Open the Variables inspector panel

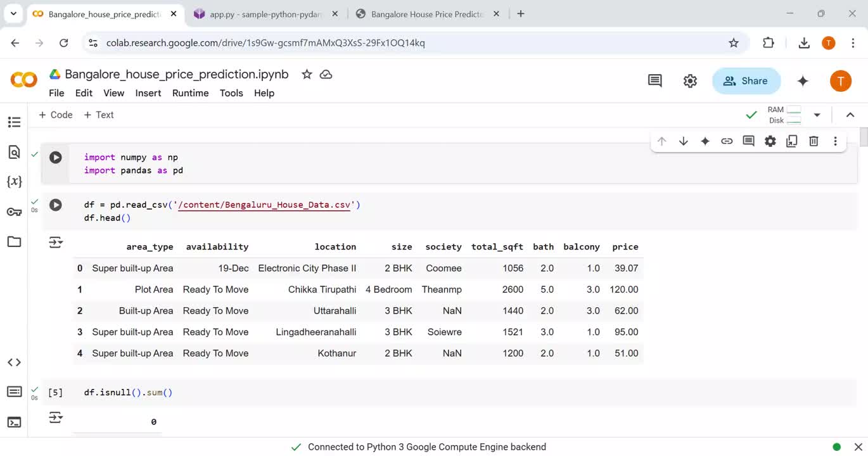[x=14, y=182]
